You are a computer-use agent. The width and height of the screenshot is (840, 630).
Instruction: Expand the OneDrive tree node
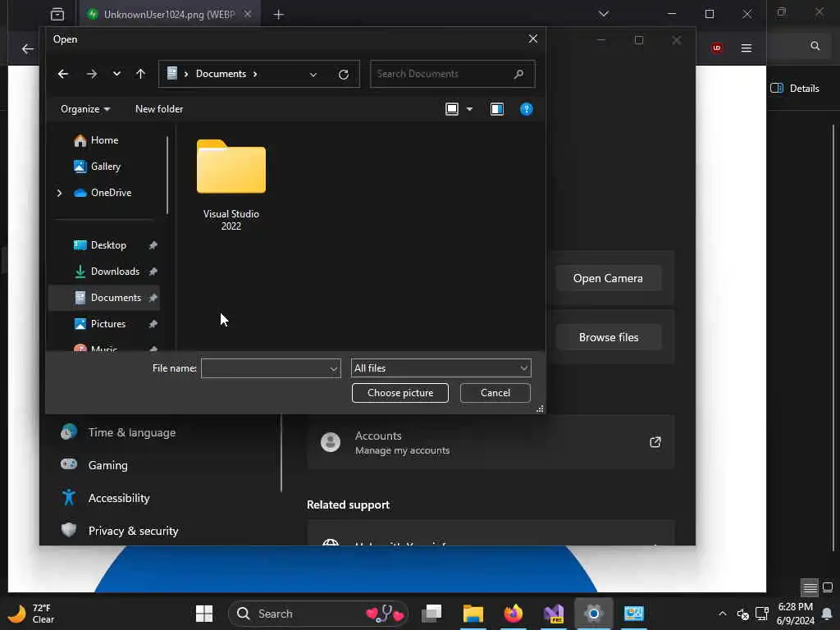[59, 193]
